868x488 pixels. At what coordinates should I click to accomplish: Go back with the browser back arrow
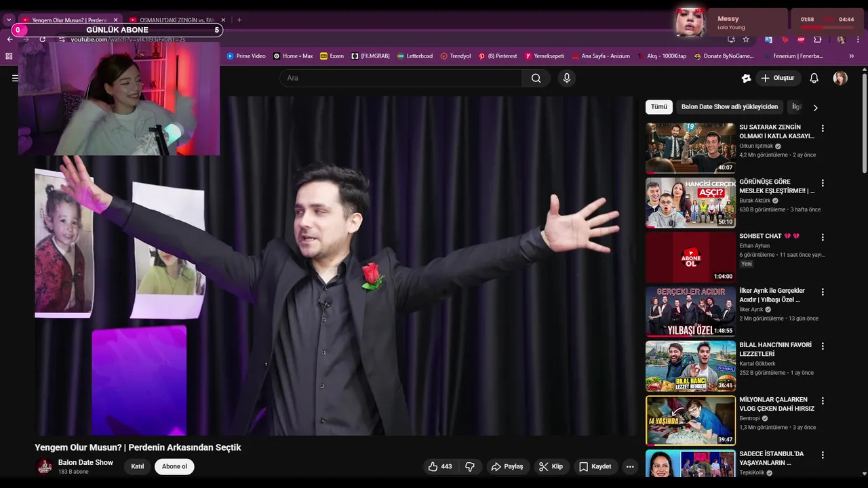[9, 39]
